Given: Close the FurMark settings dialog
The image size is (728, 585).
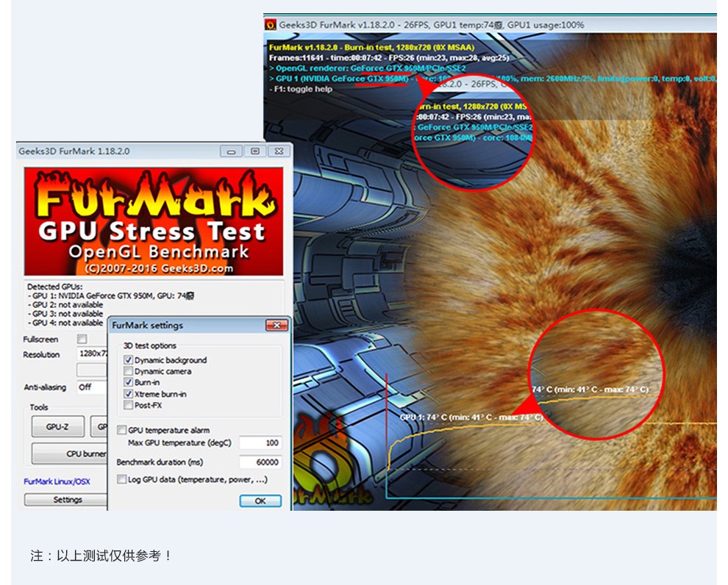Looking at the screenshot, I should tap(276, 326).
